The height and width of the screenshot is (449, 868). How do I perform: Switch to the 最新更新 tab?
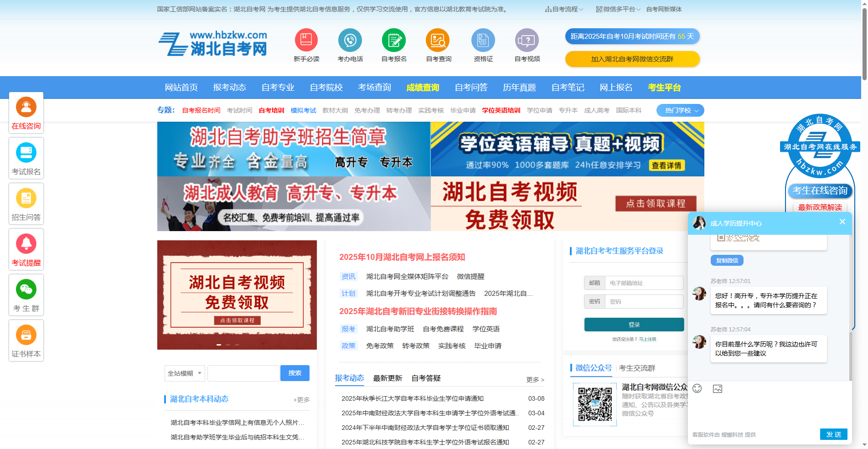[387, 378]
